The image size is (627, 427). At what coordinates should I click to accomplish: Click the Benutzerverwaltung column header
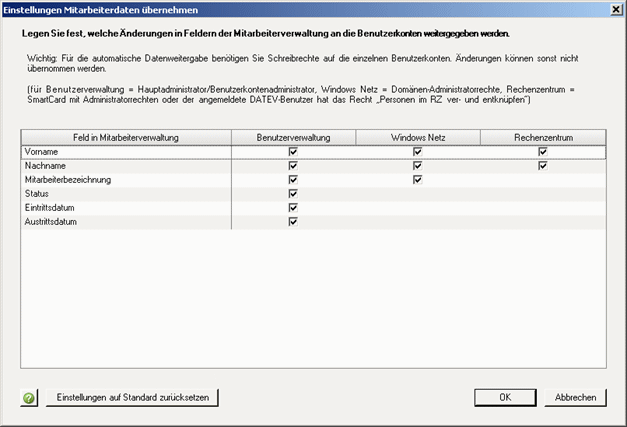294,138
